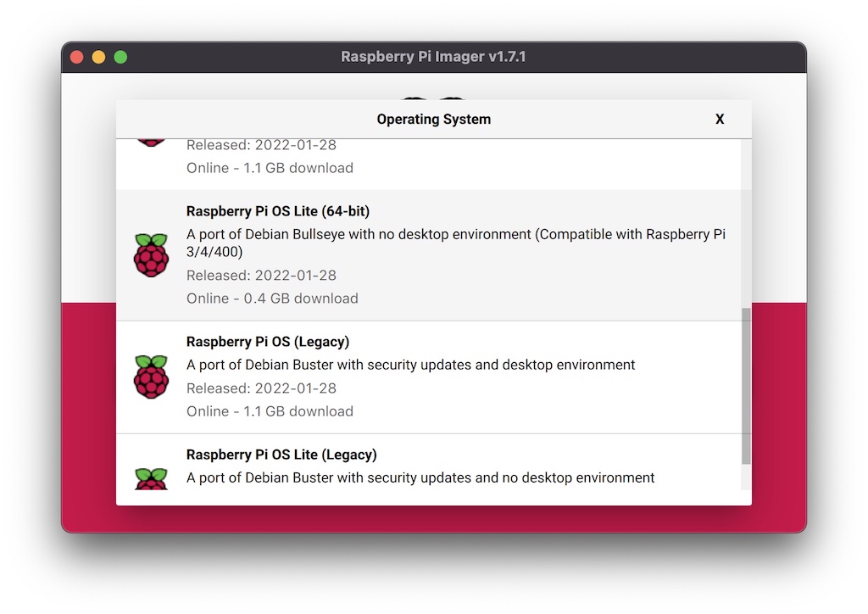The image size is (868, 614).
Task: Click raspberry icon beside OS Lite (Legacy)
Action: 151,479
